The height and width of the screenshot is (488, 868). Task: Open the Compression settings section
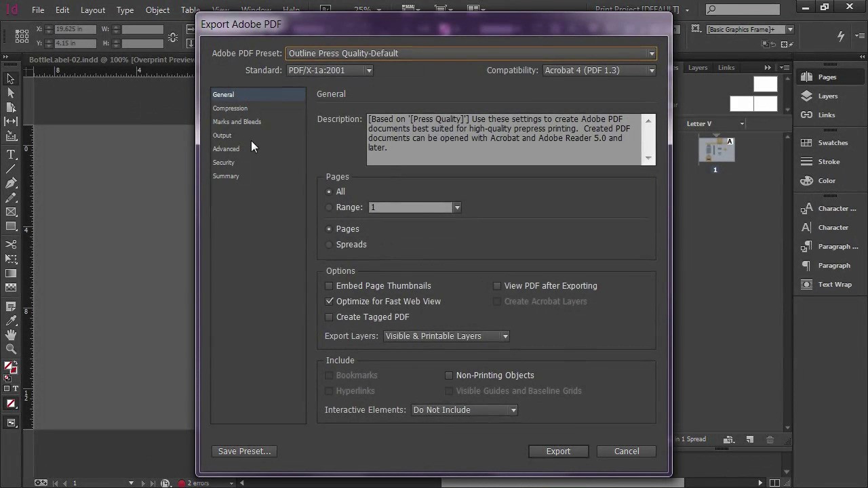click(x=230, y=108)
